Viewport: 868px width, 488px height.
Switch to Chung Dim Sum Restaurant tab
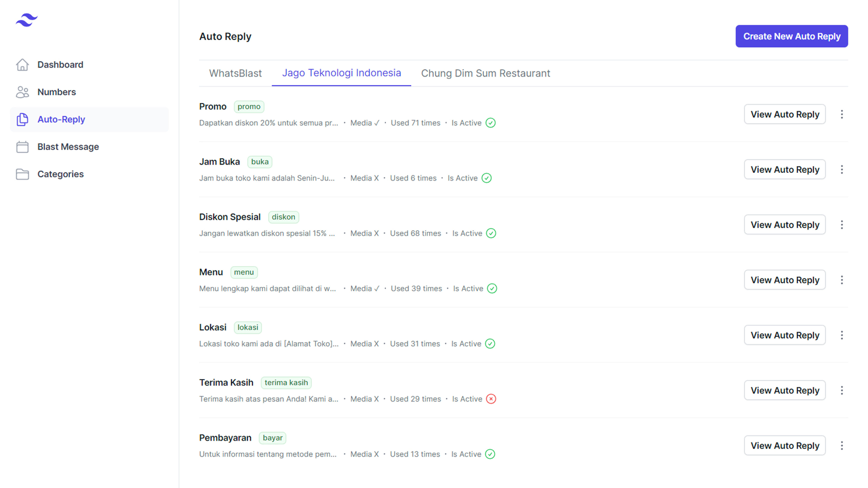[486, 73]
